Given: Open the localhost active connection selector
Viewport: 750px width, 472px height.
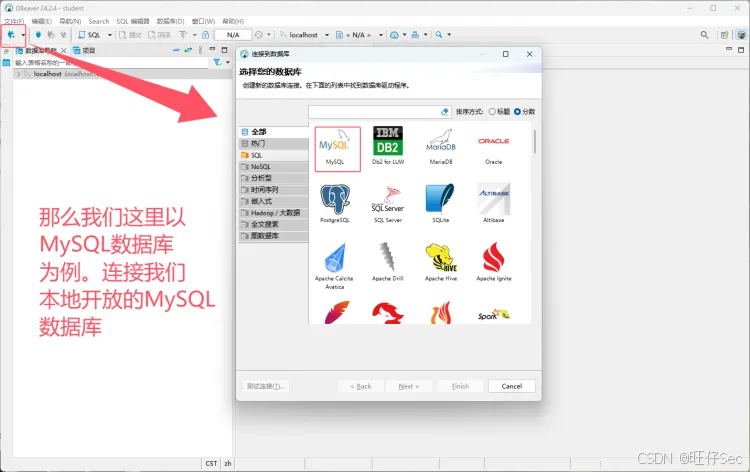Looking at the screenshot, I should (304, 35).
